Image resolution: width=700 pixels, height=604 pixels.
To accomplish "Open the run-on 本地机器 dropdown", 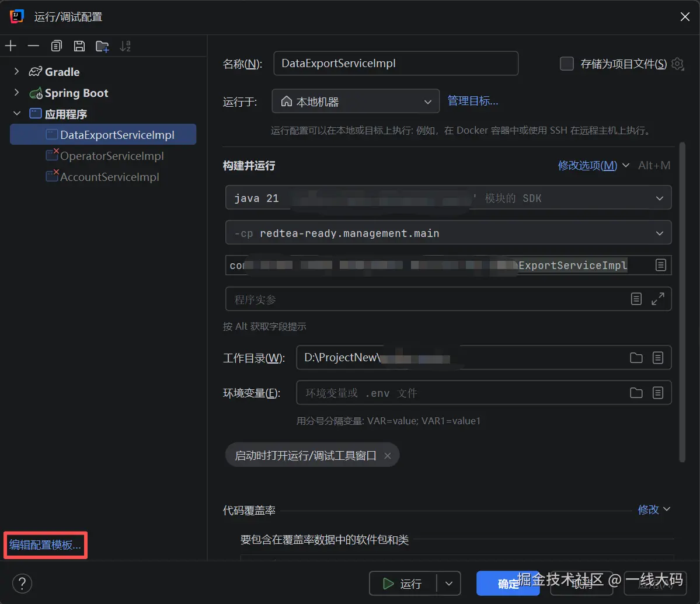I will pos(356,102).
